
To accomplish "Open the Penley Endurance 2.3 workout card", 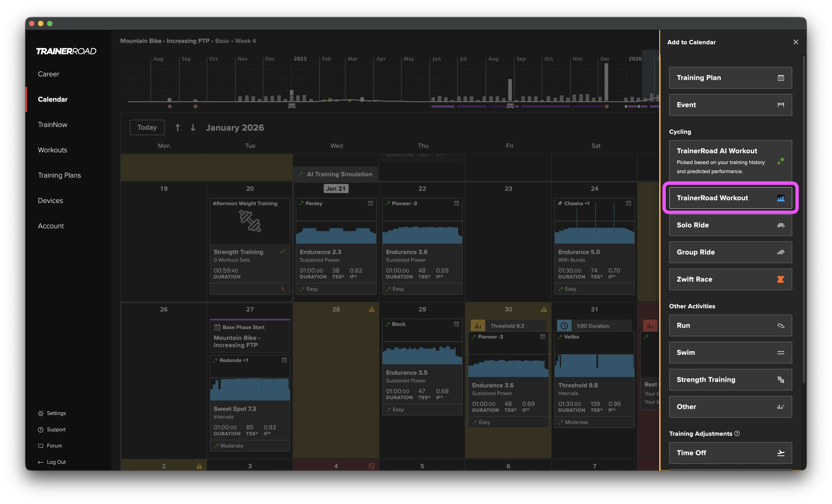I will tap(336, 246).
